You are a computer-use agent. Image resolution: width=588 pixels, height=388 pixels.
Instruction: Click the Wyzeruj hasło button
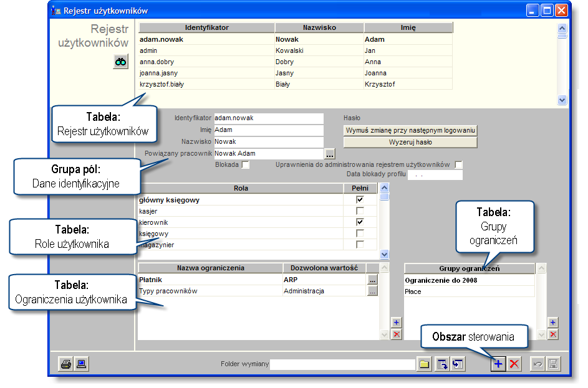coord(410,143)
